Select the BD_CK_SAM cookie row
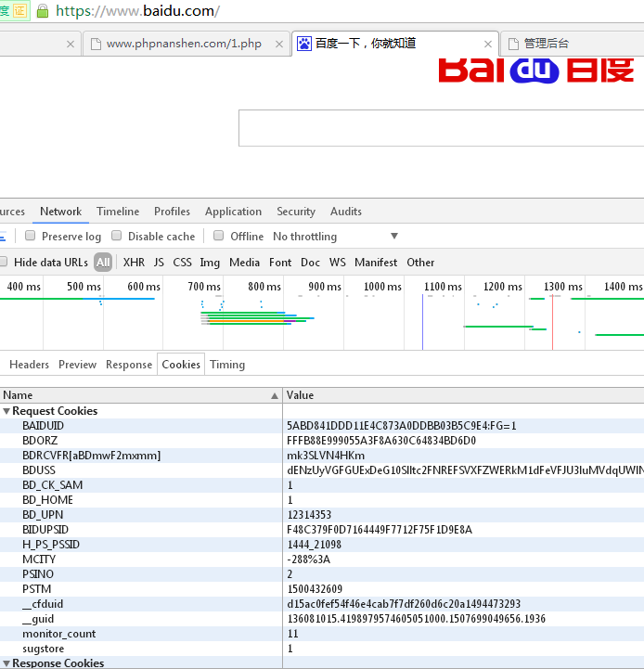 322,485
